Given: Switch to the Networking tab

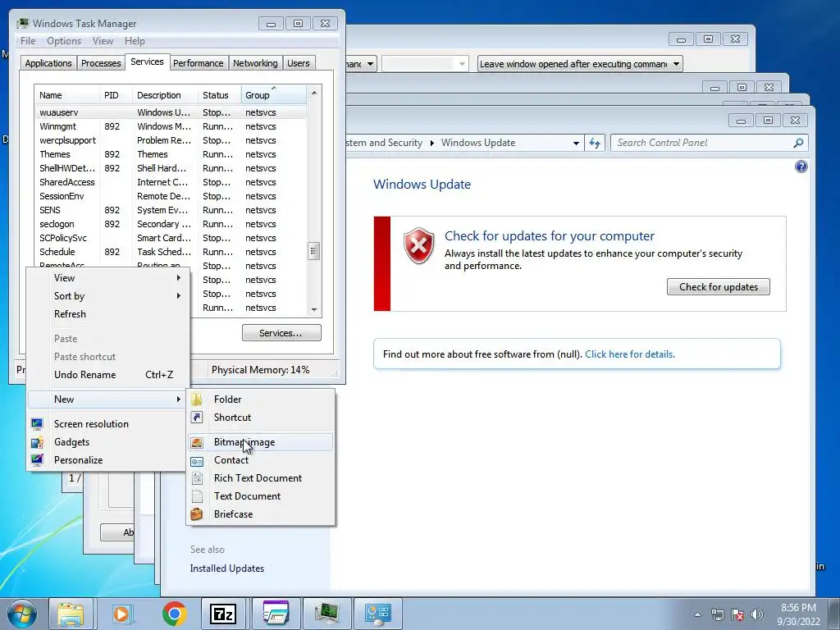Looking at the screenshot, I should tap(255, 63).
